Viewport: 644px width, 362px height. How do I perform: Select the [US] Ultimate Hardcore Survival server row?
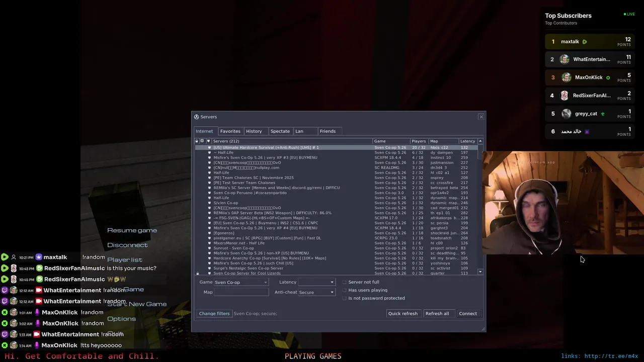[x=336, y=148]
